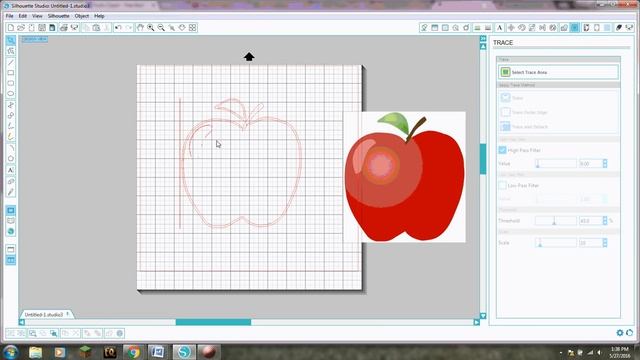Click the volume icon in system tray

coord(599,352)
